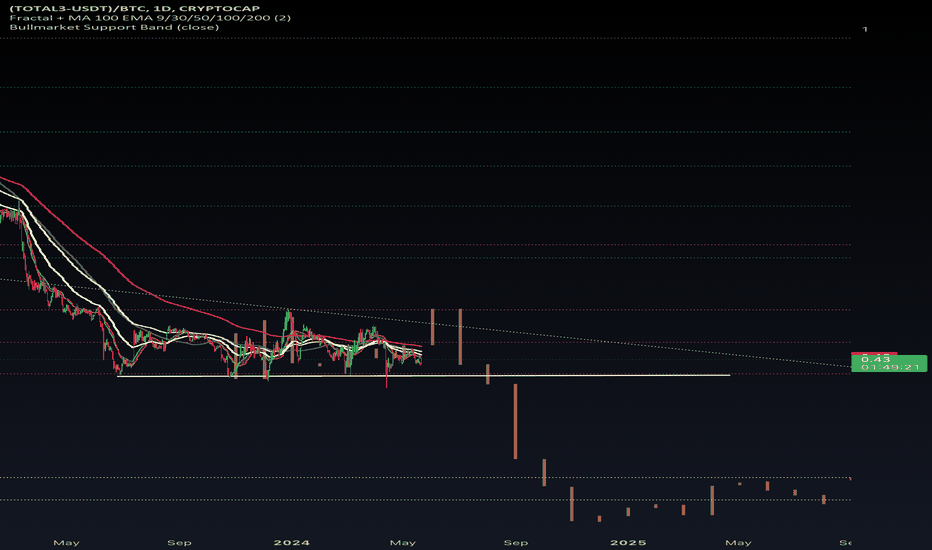Click the green 0.43 current price label
Screen dimensions: 932x550
pos(876,359)
